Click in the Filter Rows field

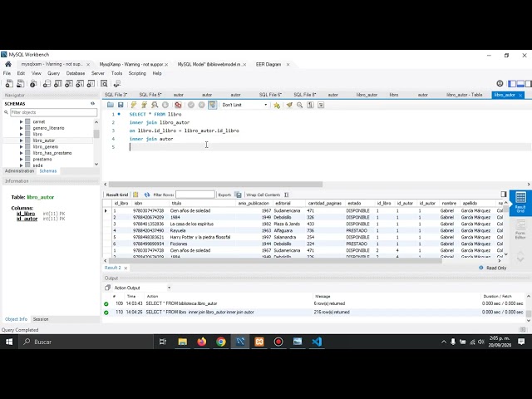[195, 195]
